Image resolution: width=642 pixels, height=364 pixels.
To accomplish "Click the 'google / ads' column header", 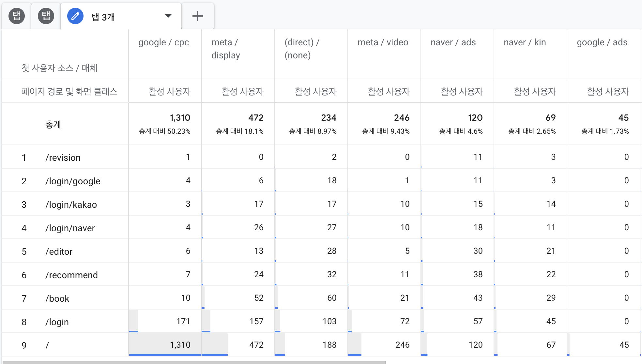I will pyautogui.click(x=602, y=42).
